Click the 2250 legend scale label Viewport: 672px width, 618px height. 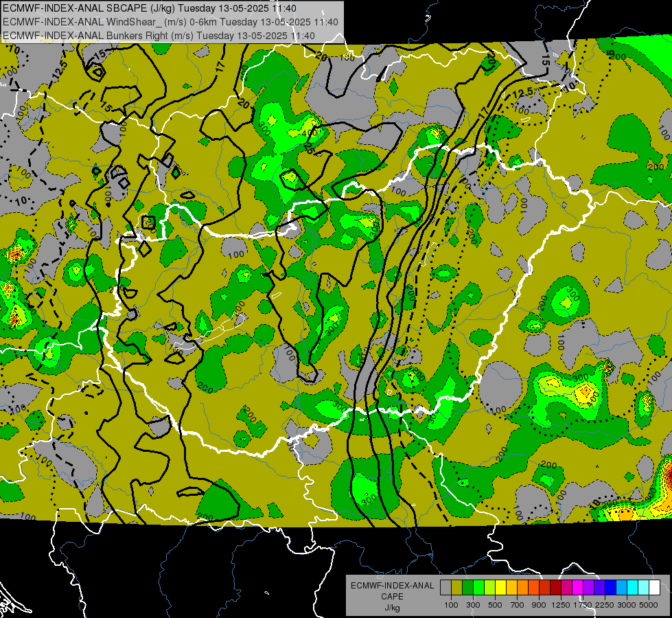click(x=605, y=605)
